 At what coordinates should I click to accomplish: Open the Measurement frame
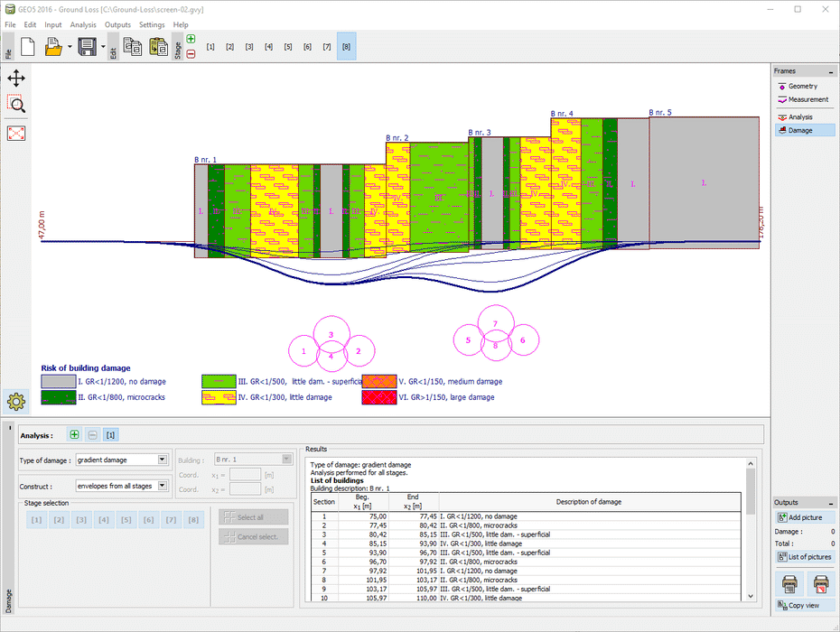click(804, 99)
